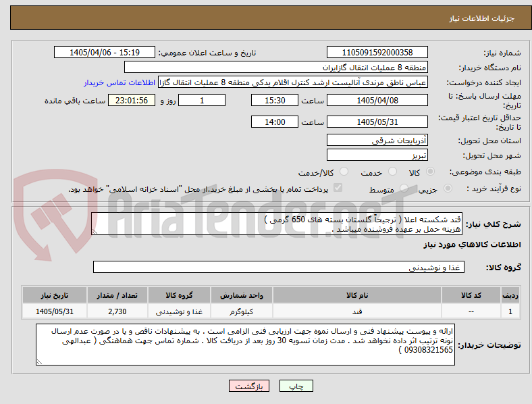Click the need number field 1105091592000358
This screenshot has width=532, height=404.
tap(377, 52)
